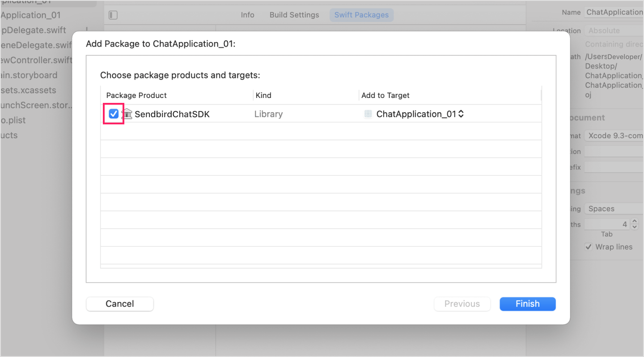Select Main.storyboard in the file navigator
The image size is (644, 357).
point(29,75)
